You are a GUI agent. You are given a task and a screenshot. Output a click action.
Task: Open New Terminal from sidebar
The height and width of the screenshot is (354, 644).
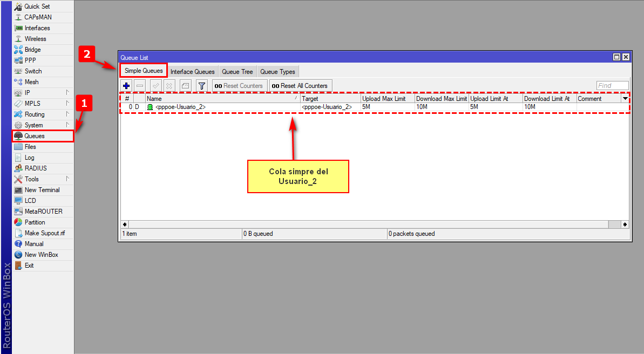(42, 190)
